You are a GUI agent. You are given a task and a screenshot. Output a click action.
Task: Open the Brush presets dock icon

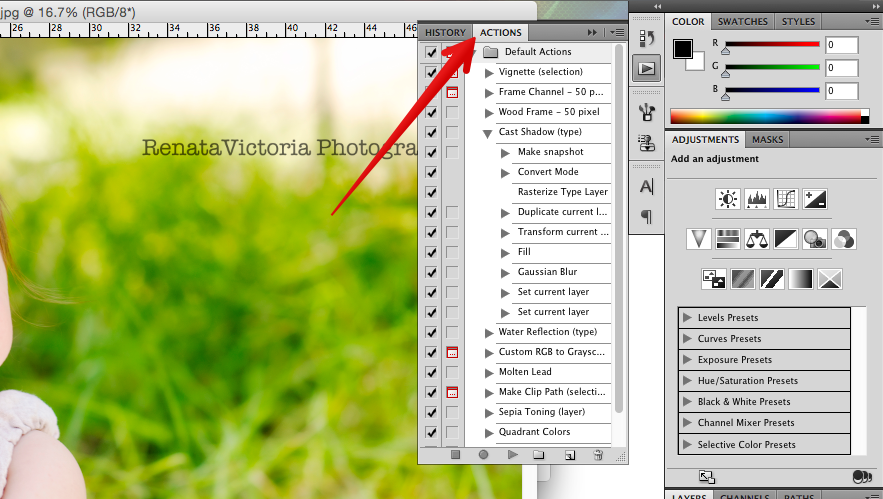coord(646,113)
